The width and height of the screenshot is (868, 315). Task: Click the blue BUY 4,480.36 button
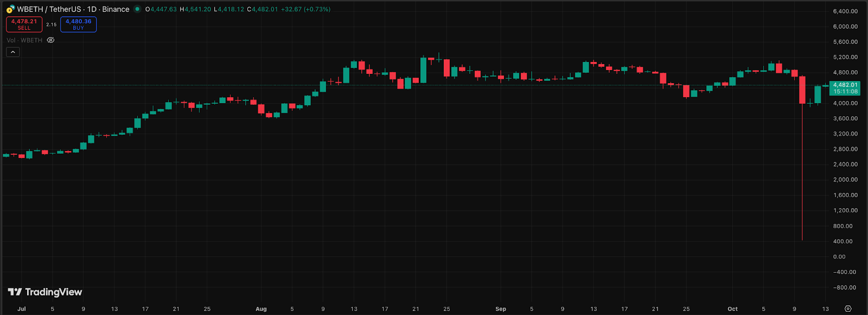pos(79,24)
